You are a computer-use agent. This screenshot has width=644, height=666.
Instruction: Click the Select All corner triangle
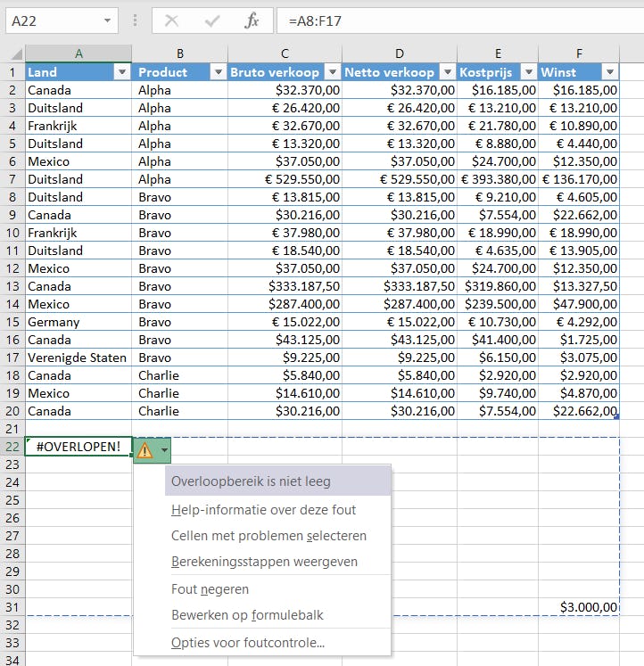[x=13, y=53]
